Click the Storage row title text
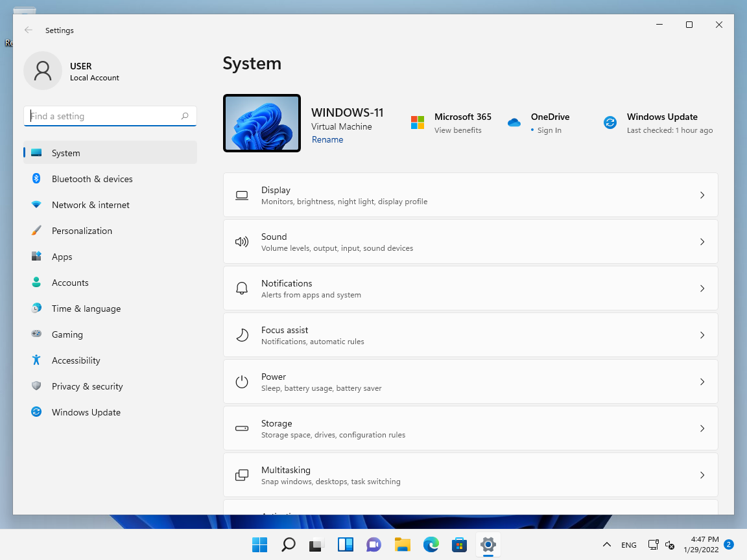This screenshot has height=560, width=747. pos(277,423)
